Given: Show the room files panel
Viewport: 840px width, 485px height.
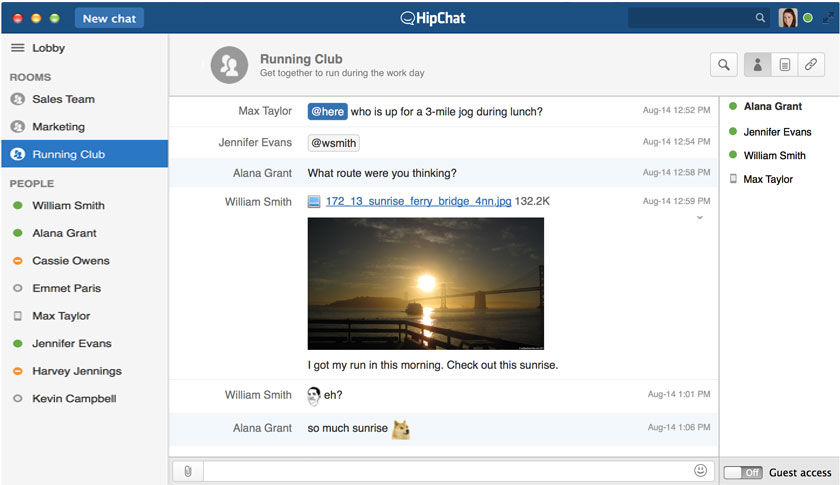Looking at the screenshot, I should pyautogui.click(x=784, y=65).
